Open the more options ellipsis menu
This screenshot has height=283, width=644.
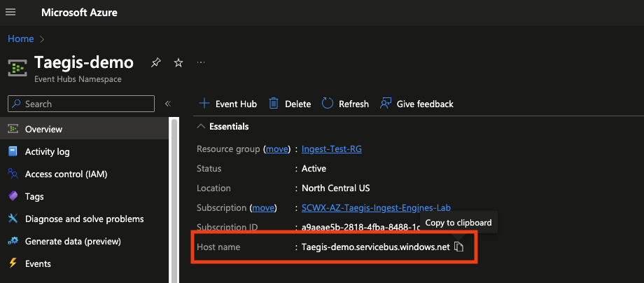201,62
